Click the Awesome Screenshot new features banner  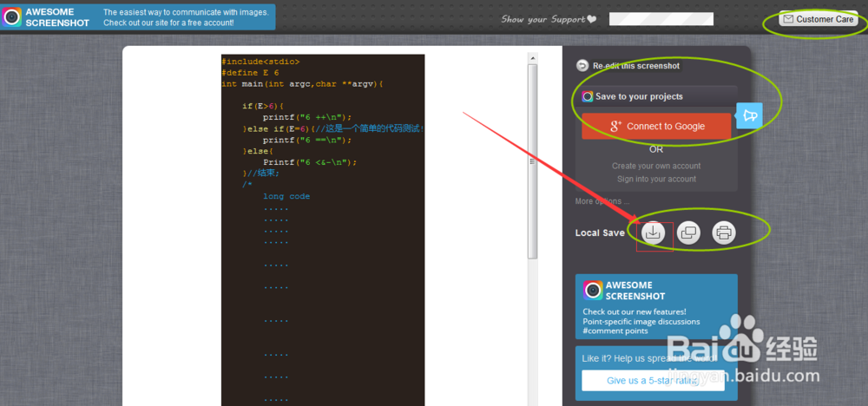tap(656, 307)
